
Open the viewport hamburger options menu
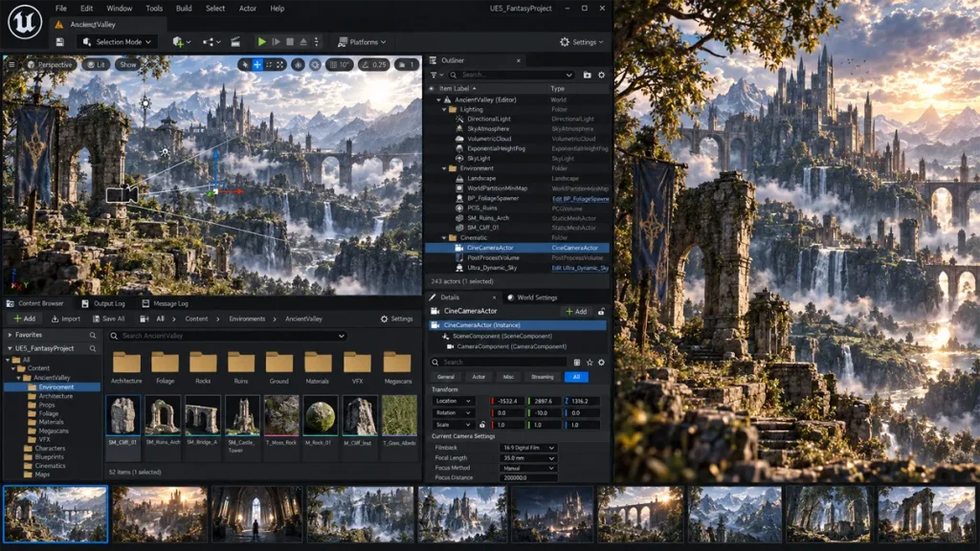tap(11, 64)
